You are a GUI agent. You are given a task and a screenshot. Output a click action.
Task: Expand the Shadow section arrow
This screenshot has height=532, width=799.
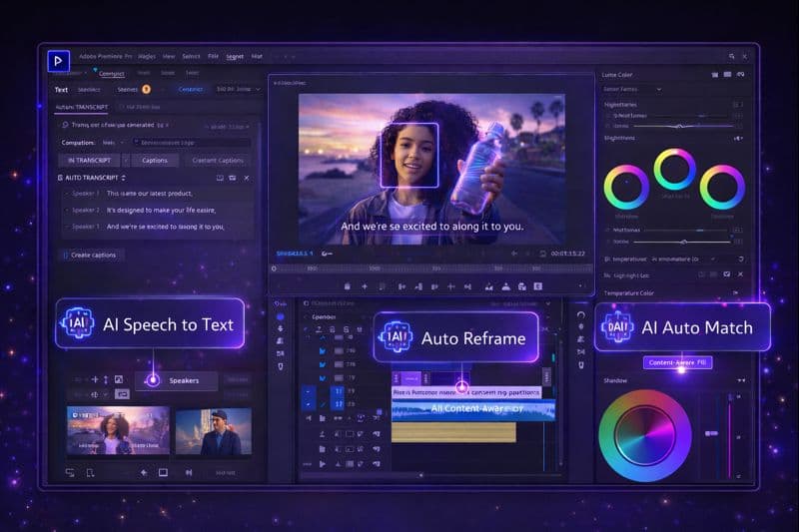741,380
